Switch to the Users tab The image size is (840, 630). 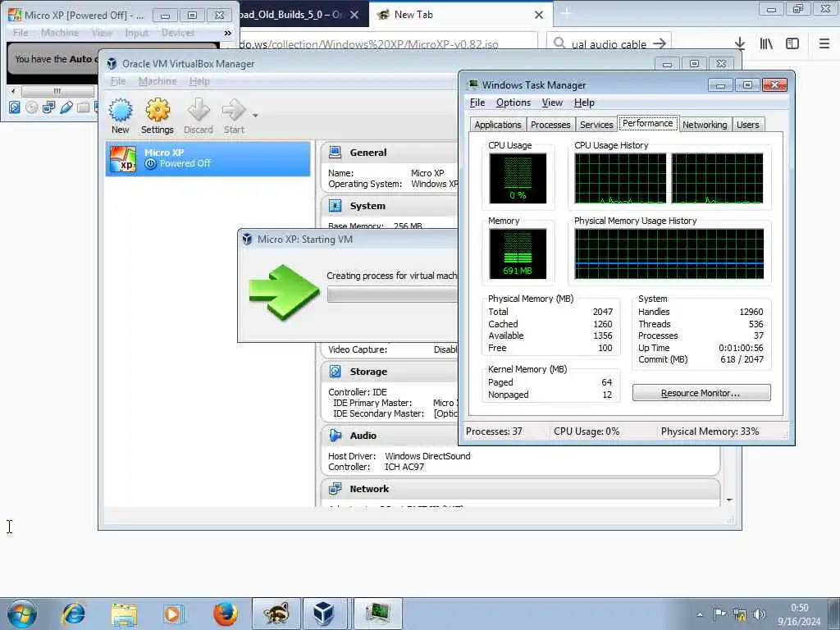[748, 125]
